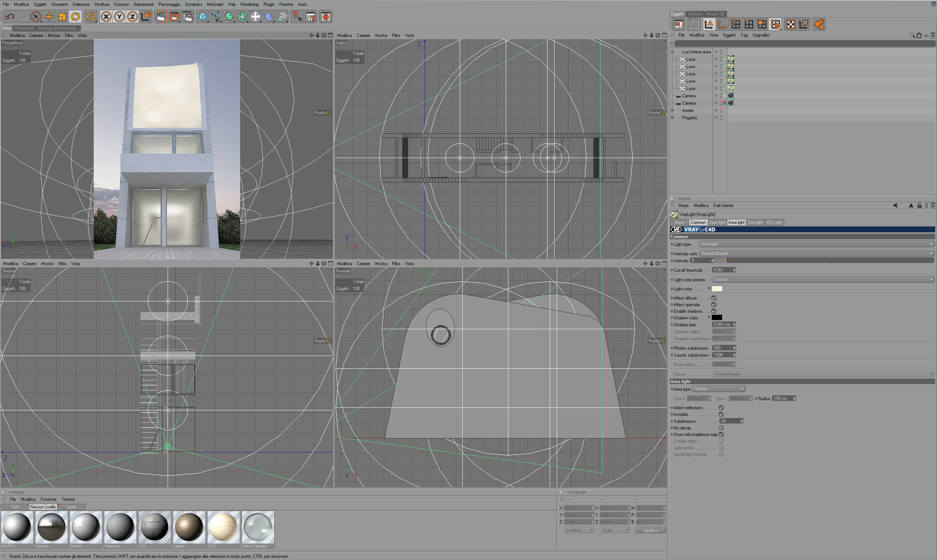
Task: Click the black Shadow color swatch
Action: pyautogui.click(x=717, y=318)
